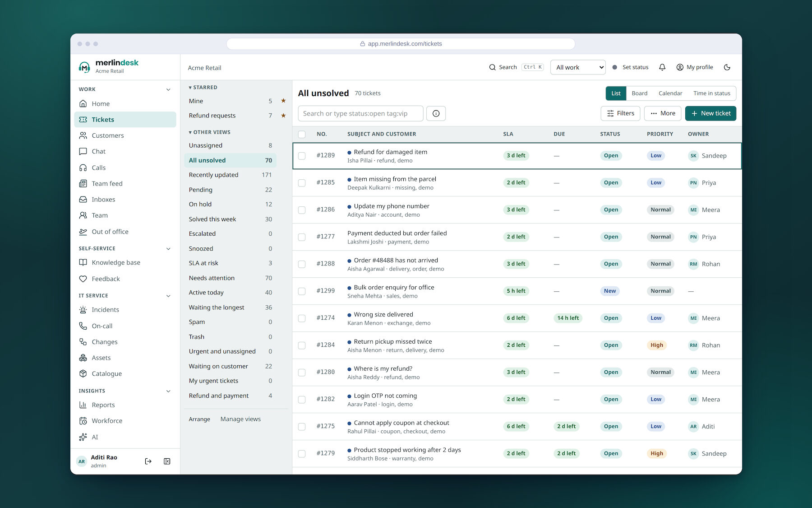Image resolution: width=812 pixels, height=508 pixels.
Task: Open AI section in sidebar
Action: click(x=125, y=437)
